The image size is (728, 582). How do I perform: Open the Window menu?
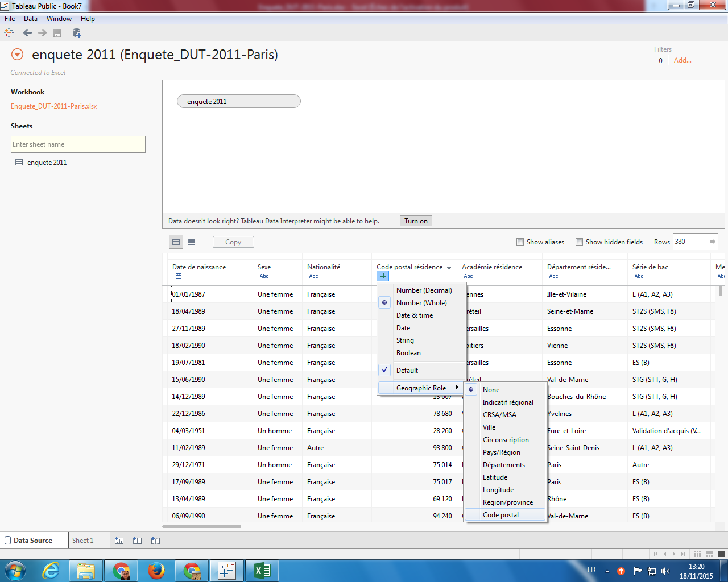tap(59, 19)
